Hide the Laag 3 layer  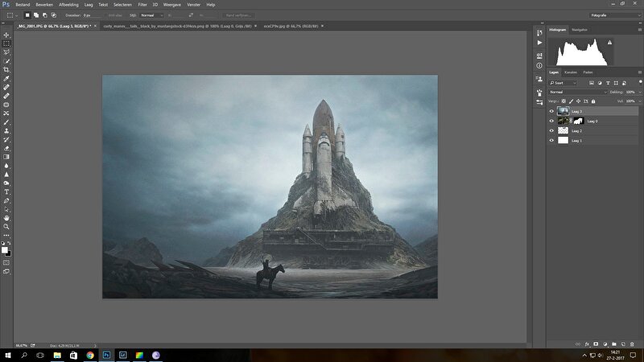click(x=551, y=111)
